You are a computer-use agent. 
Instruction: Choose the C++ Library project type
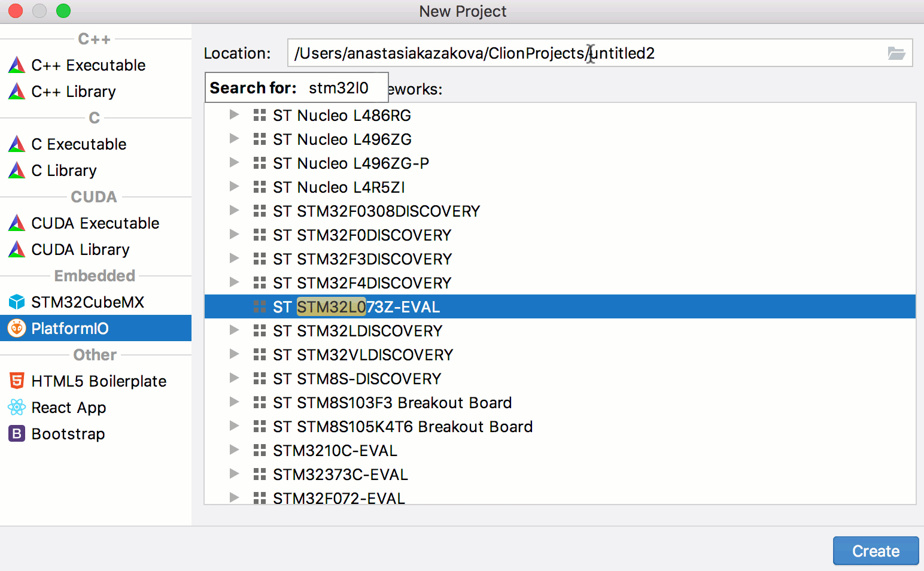[x=96, y=91]
